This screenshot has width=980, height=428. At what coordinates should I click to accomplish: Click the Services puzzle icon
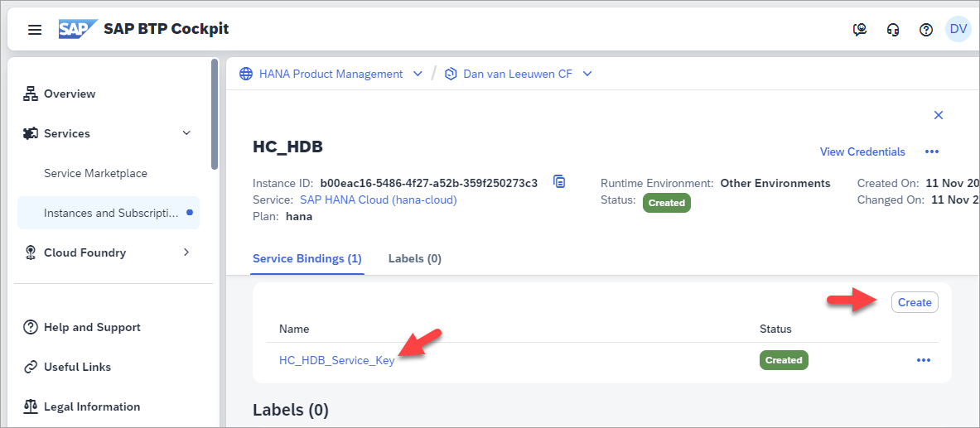pos(30,133)
